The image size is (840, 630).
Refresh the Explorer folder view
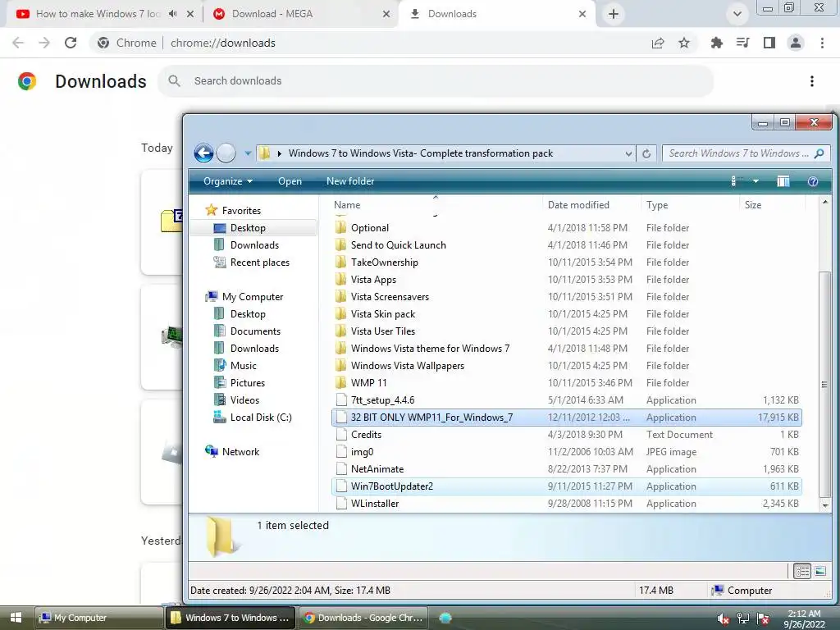click(x=646, y=153)
